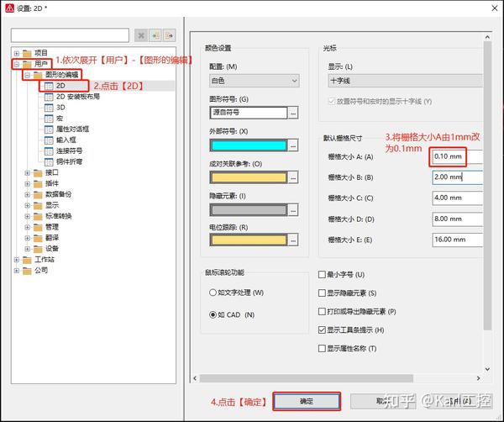Expand the 公司 tree node
The width and height of the screenshot is (504, 422).
(17, 271)
